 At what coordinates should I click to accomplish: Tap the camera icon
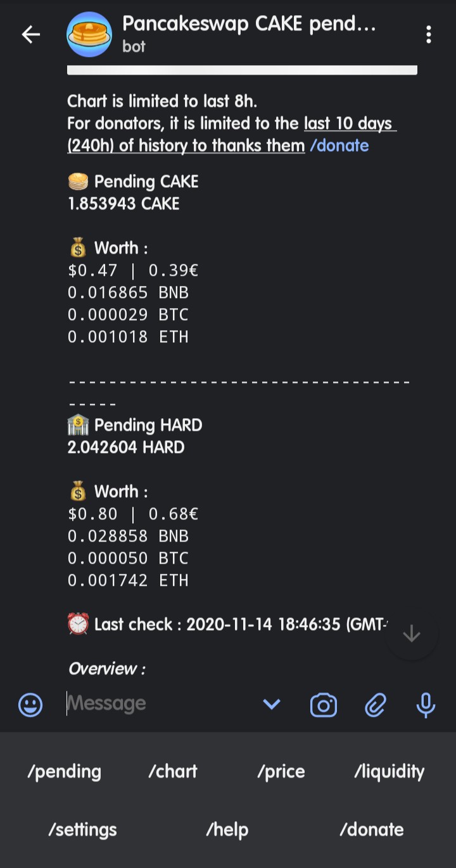click(x=324, y=704)
